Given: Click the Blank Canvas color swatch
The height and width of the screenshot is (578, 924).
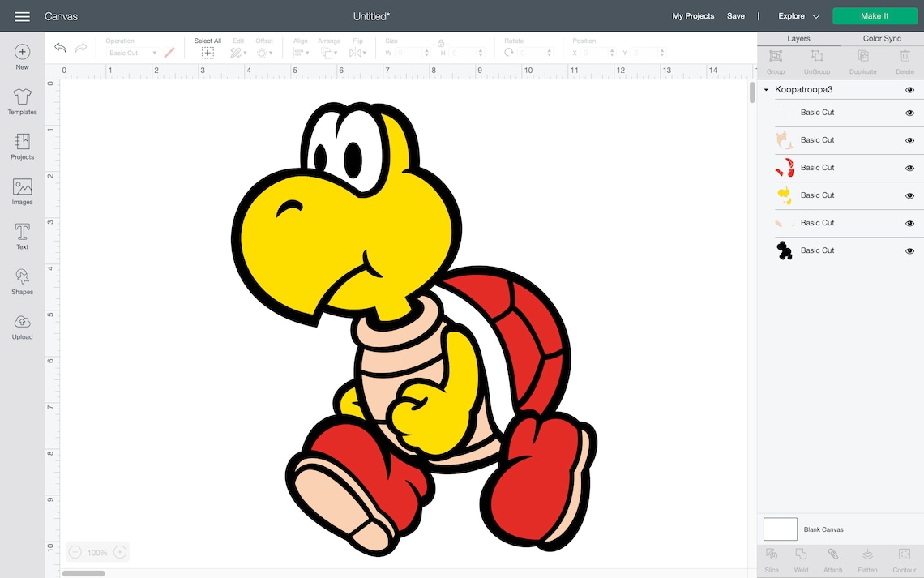Looking at the screenshot, I should [x=780, y=529].
